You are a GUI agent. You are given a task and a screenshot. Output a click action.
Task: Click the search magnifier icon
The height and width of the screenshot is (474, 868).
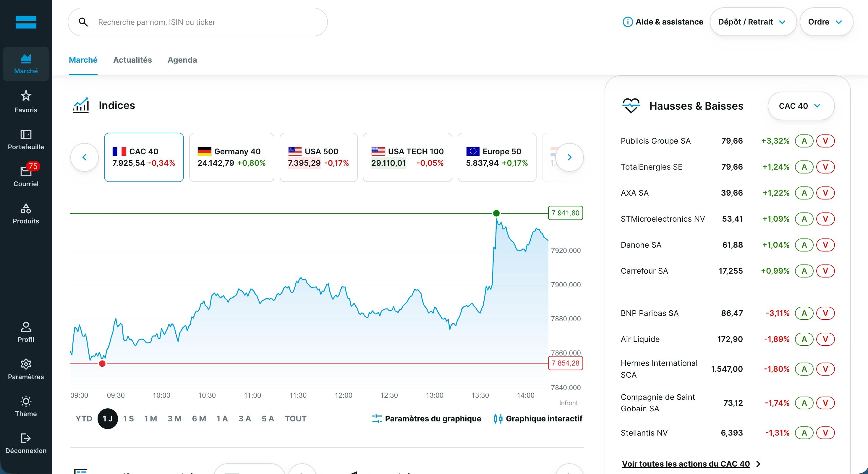[83, 22]
